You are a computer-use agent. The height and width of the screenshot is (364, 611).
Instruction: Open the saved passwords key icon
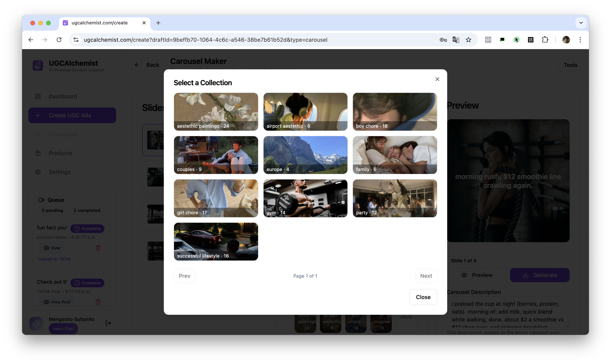pyautogui.click(x=443, y=40)
